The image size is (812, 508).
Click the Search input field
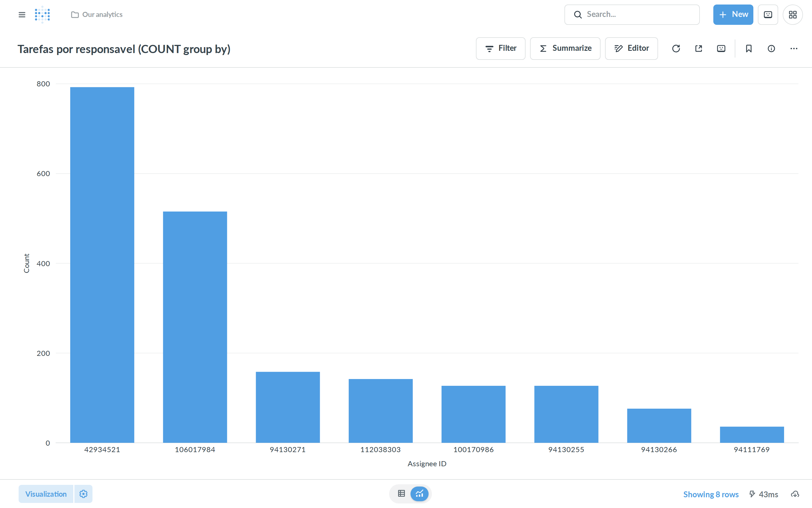(632, 14)
